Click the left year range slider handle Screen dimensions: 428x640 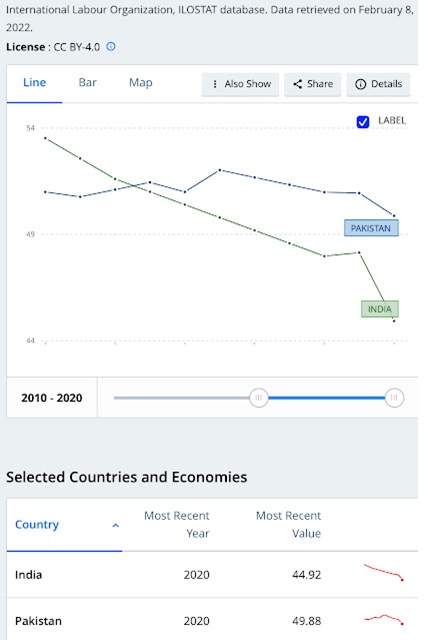click(x=259, y=398)
